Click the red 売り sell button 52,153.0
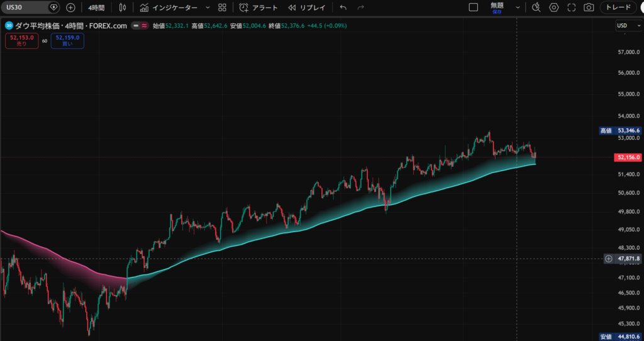Viewport: 644px width, 341px height. (x=22, y=41)
